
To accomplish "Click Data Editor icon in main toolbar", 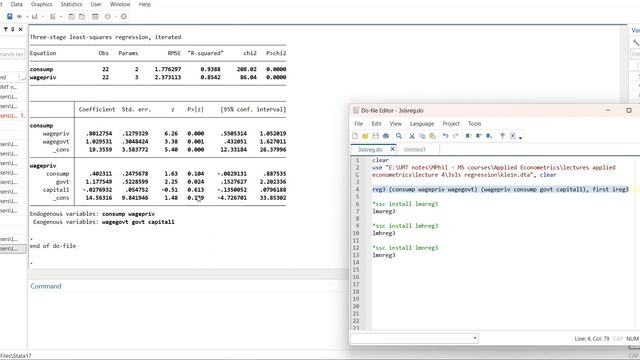I will click(x=71, y=17).
